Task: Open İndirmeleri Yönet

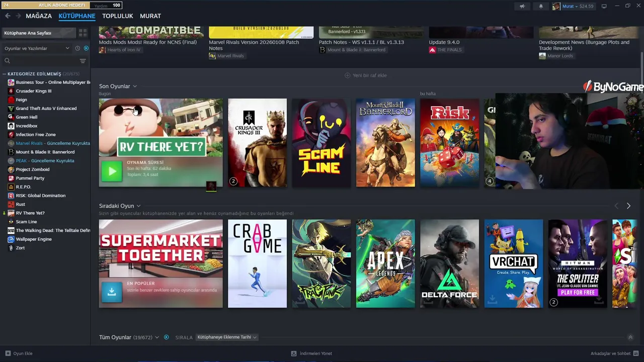Action: (x=311, y=353)
